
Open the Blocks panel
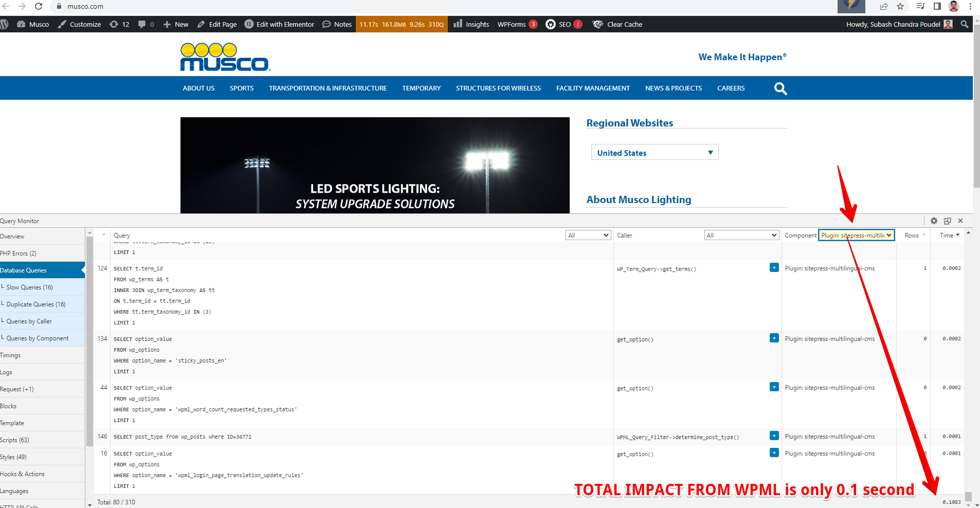point(42,406)
